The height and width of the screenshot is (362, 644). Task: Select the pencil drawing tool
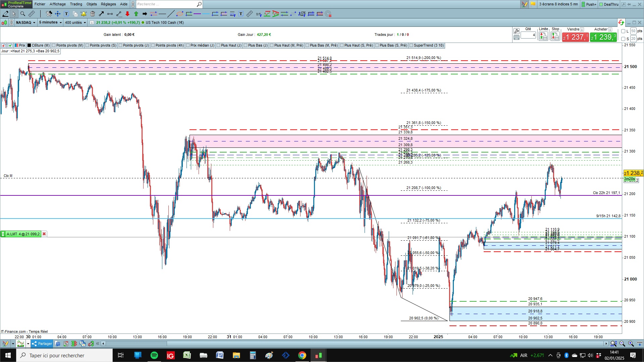point(5,14)
